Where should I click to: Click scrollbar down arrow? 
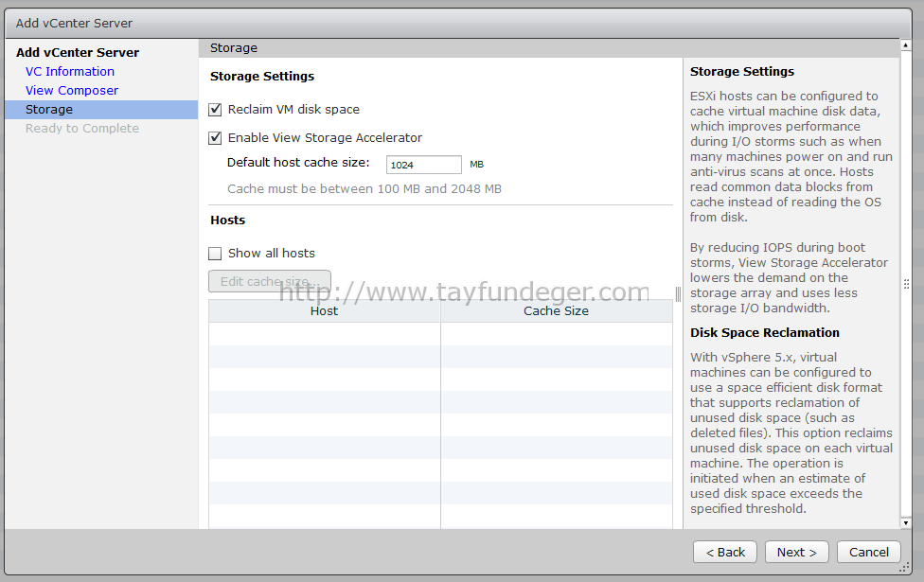pos(906,522)
